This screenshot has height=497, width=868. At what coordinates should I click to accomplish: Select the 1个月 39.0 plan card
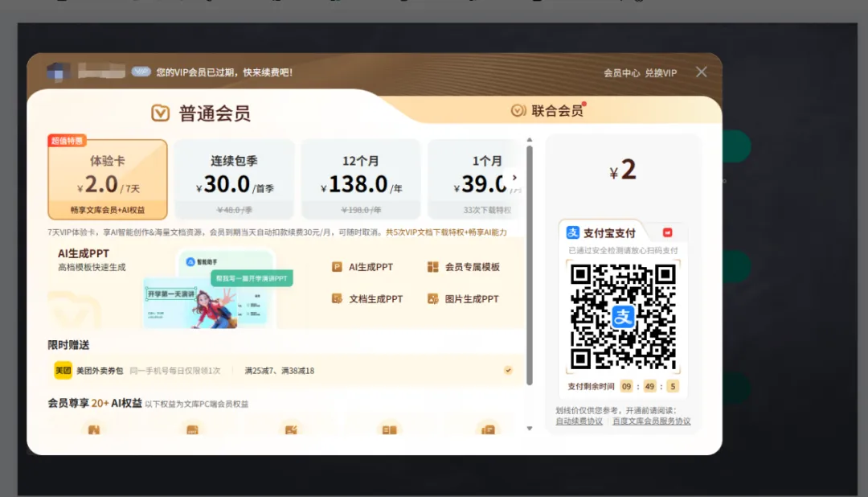point(475,179)
